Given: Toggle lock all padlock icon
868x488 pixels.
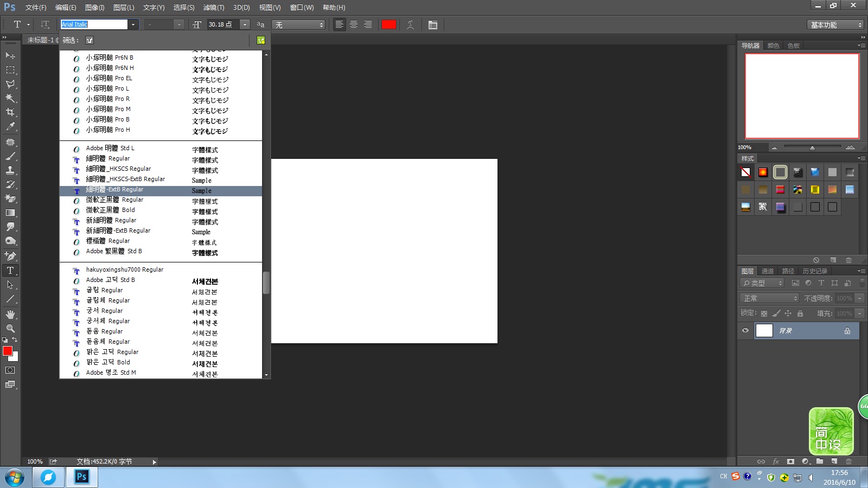Looking at the screenshot, I should tap(800, 313).
